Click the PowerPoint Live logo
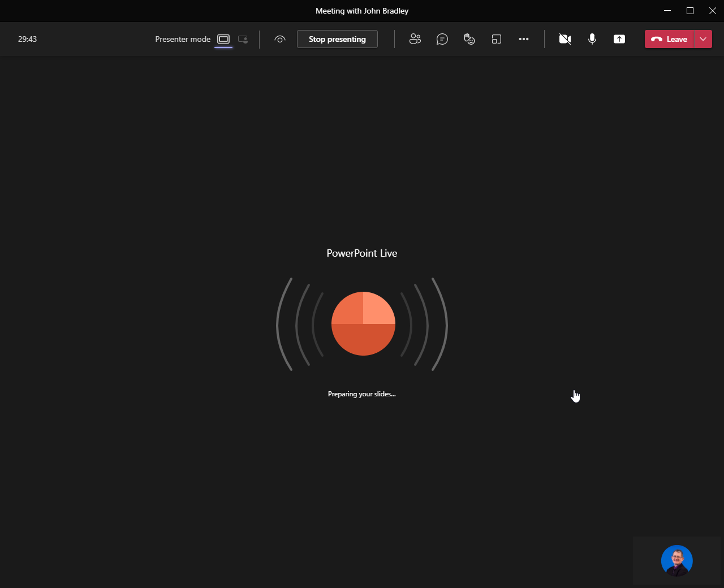This screenshot has height=588, width=724. coord(363,324)
